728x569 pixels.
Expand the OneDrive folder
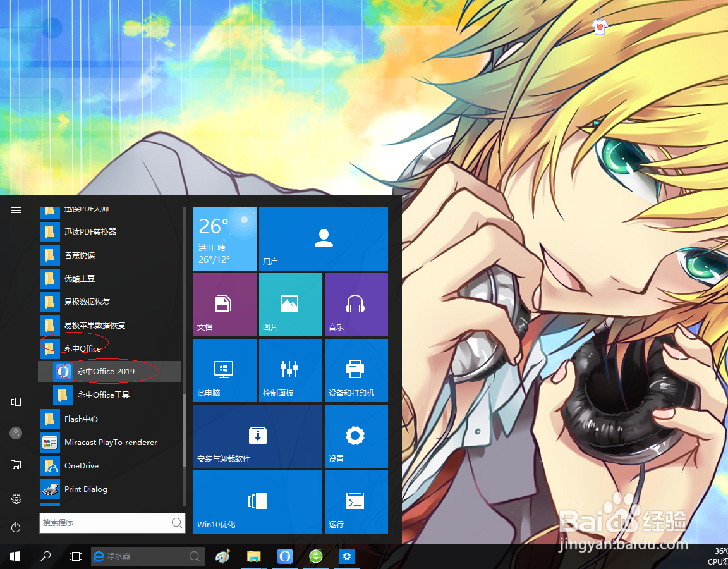[x=109, y=465]
